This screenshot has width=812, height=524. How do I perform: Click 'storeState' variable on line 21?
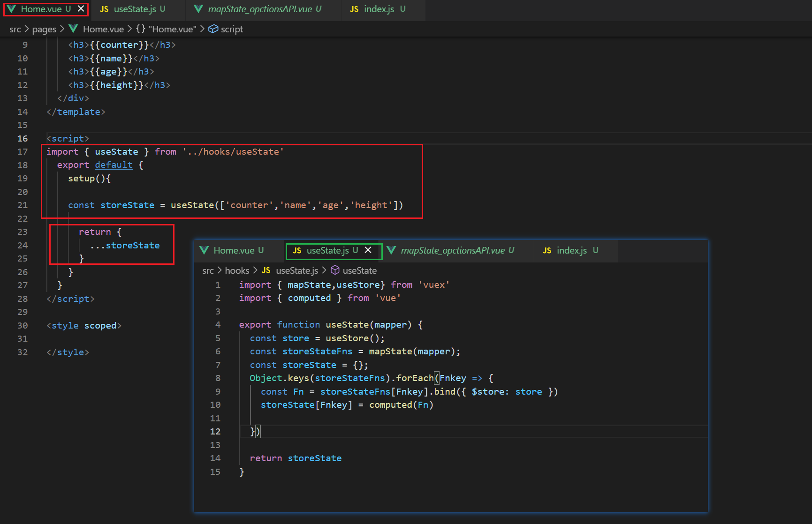click(x=127, y=205)
